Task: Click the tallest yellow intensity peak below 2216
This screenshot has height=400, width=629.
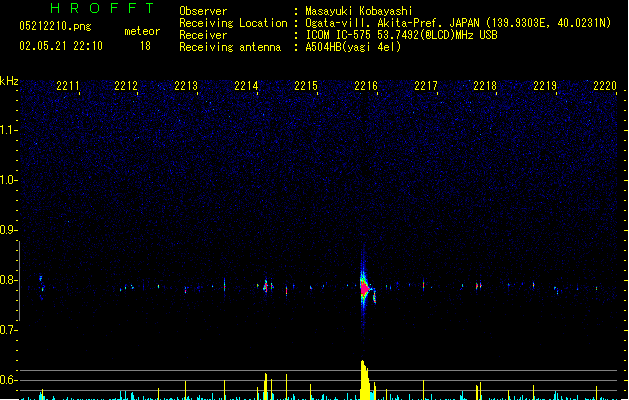Action: point(364,380)
